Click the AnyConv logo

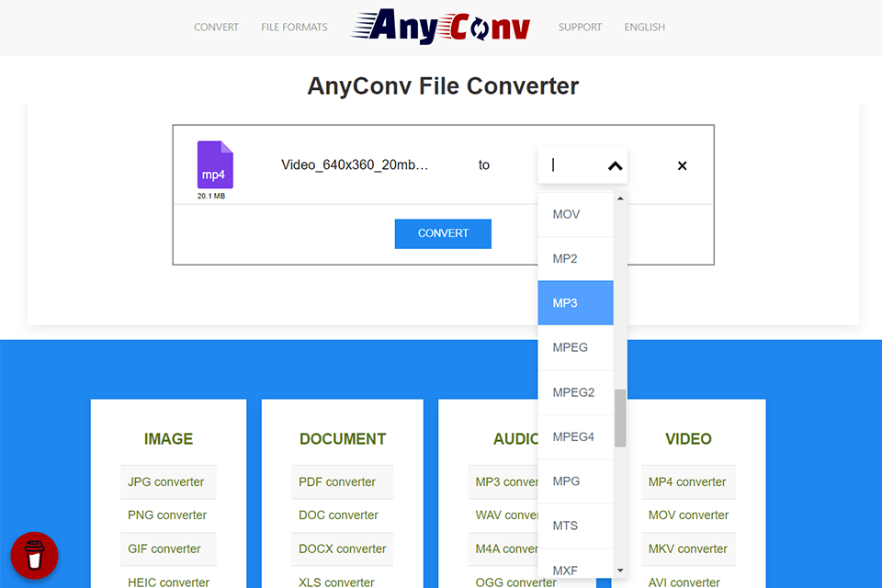pos(440,27)
